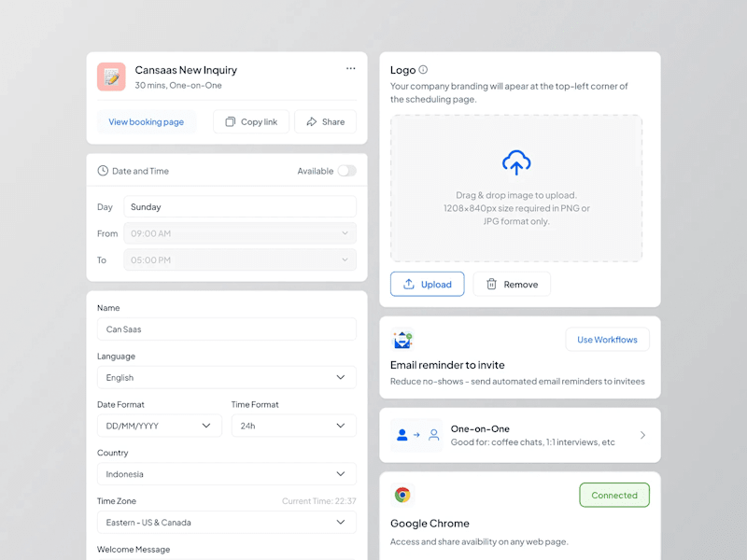Click the Share button

[x=325, y=122]
